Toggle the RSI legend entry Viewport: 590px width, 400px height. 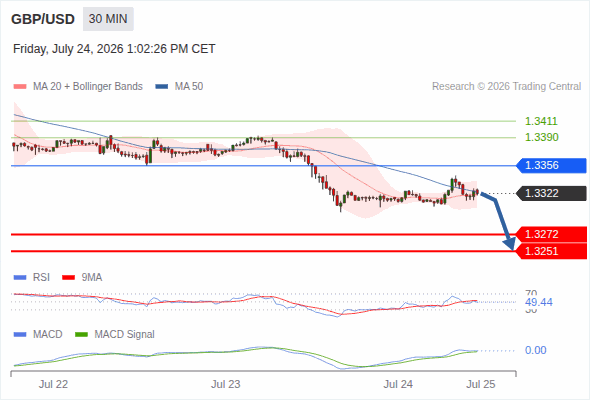point(32,277)
